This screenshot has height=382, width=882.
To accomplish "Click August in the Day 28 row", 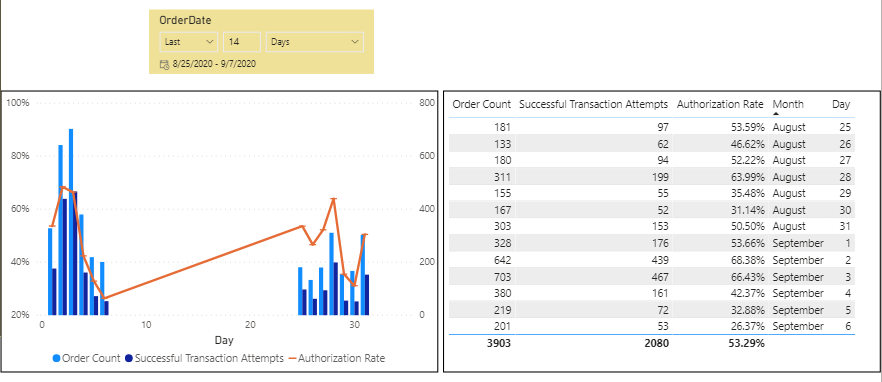I will tap(789, 177).
